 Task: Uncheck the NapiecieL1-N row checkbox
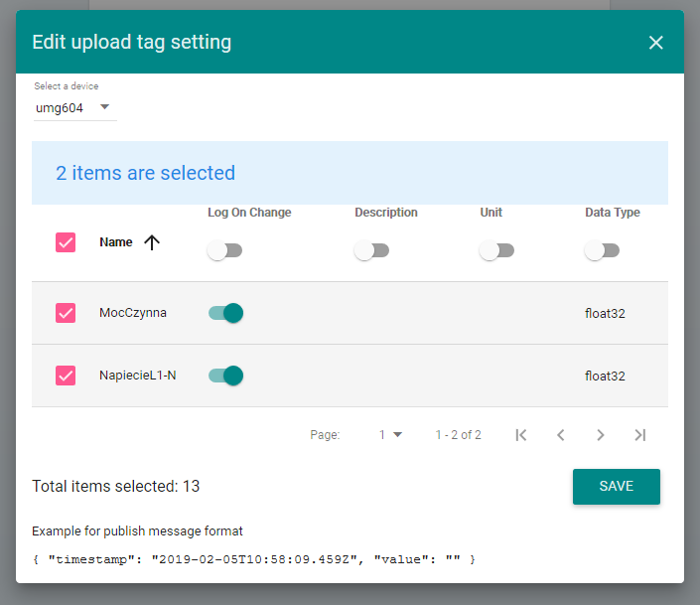(66, 376)
